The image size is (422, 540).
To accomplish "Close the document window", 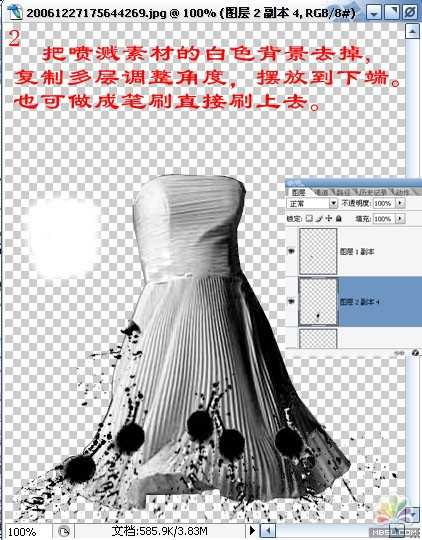I will tap(410, 13).
